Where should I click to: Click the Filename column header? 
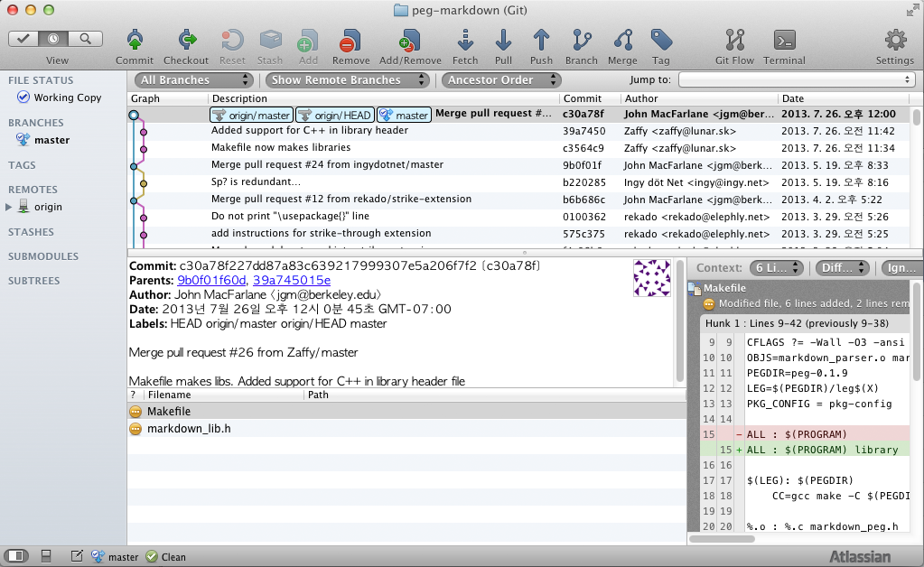tap(224, 395)
